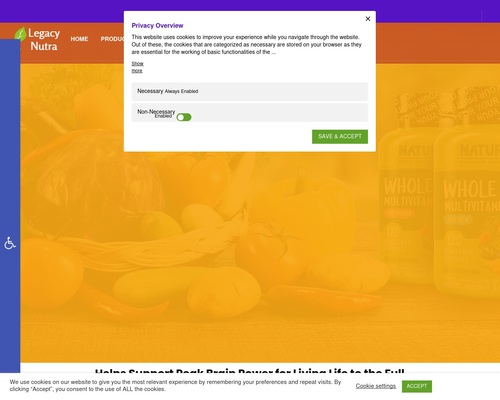Image resolution: width=500 pixels, height=400 pixels.
Task: Open the HOME menu item
Action: (79, 39)
